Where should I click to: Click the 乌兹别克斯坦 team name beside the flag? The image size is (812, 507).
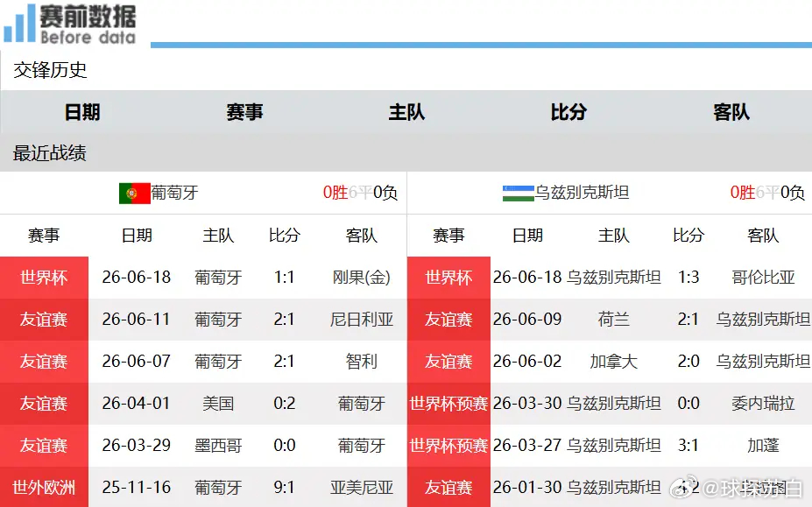(583, 193)
